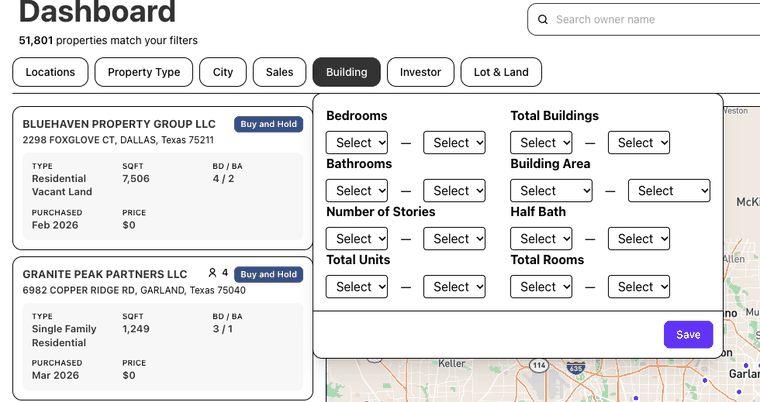Click the search magnifier icon
The width and height of the screenshot is (760, 402).
(x=543, y=19)
